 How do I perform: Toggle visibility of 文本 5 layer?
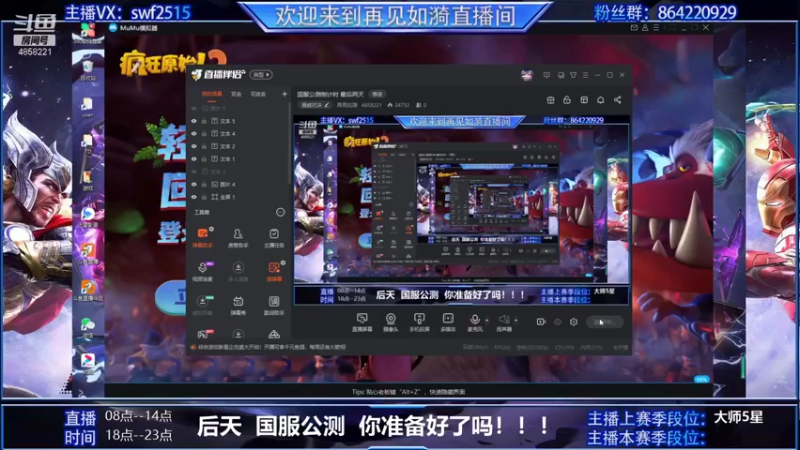point(194,121)
